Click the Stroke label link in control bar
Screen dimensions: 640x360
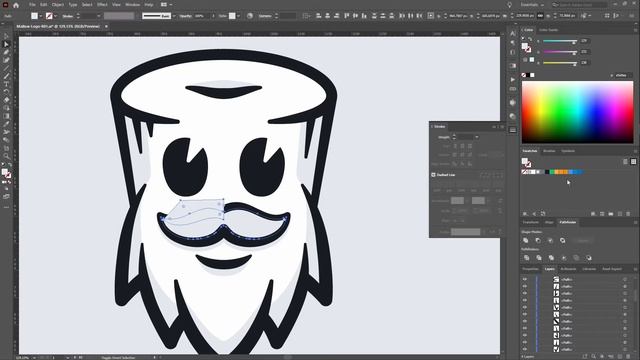(68, 16)
